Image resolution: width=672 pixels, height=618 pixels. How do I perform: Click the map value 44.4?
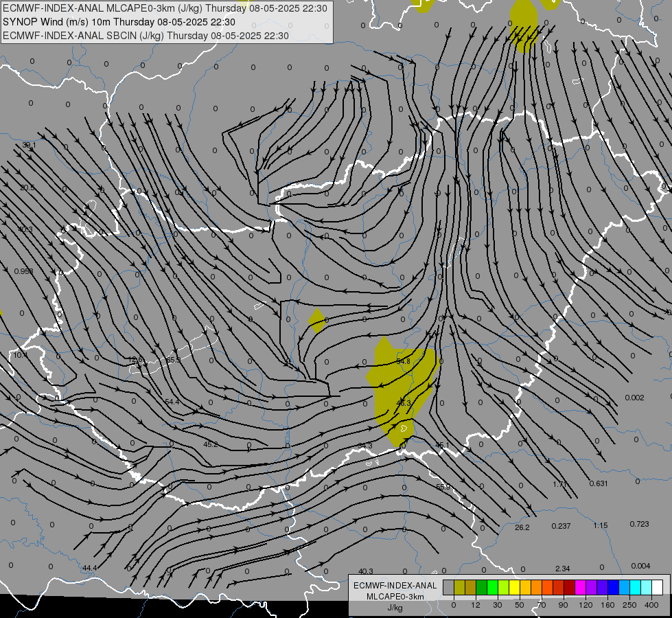(x=89, y=568)
